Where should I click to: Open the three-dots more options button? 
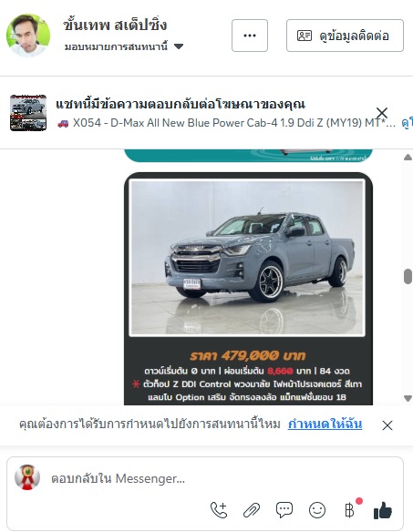tap(250, 36)
